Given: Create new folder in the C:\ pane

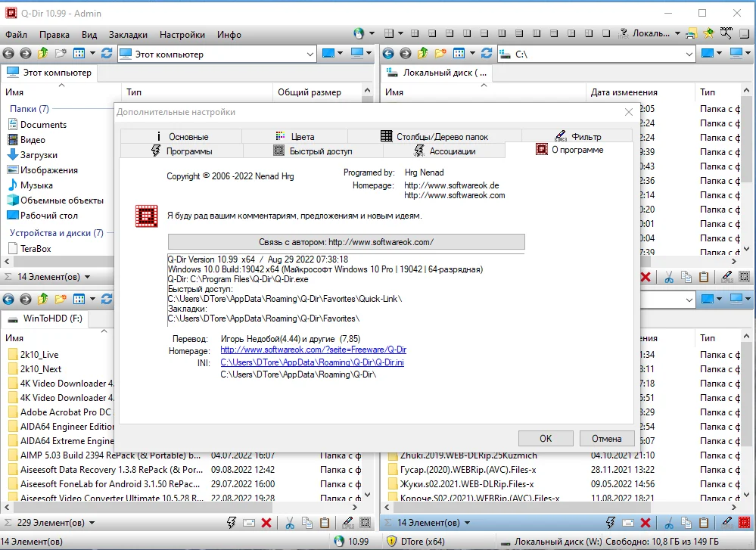Looking at the screenshot, I should coord(440,54).
